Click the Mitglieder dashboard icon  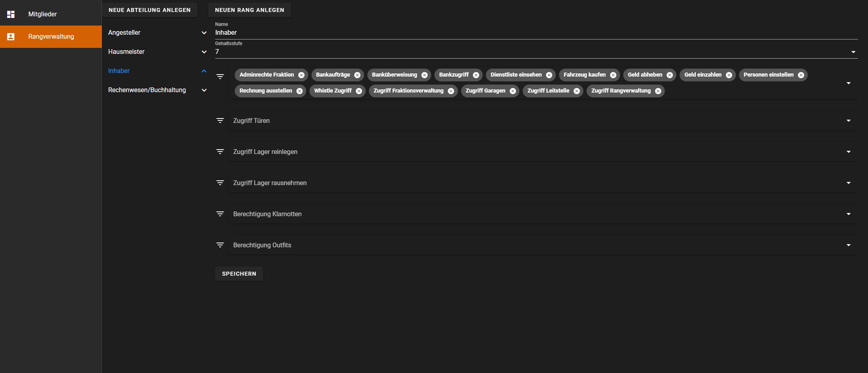point(11,14)
